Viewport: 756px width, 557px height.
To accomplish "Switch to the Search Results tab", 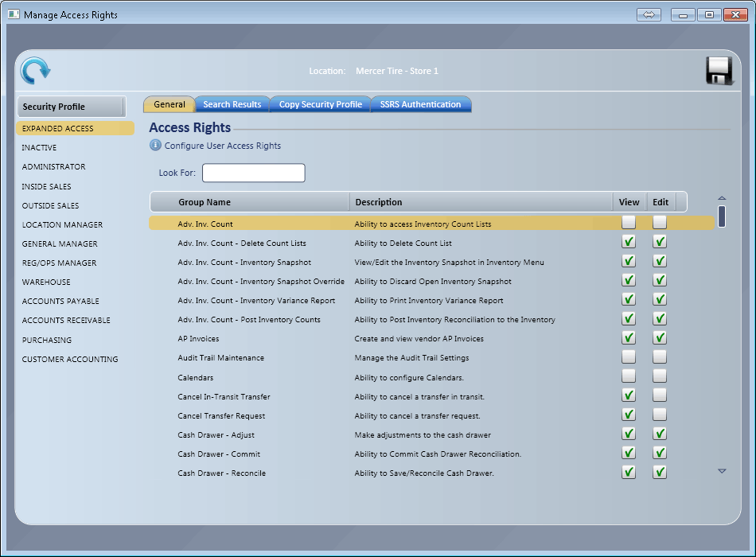I will [x=232, y=104].
